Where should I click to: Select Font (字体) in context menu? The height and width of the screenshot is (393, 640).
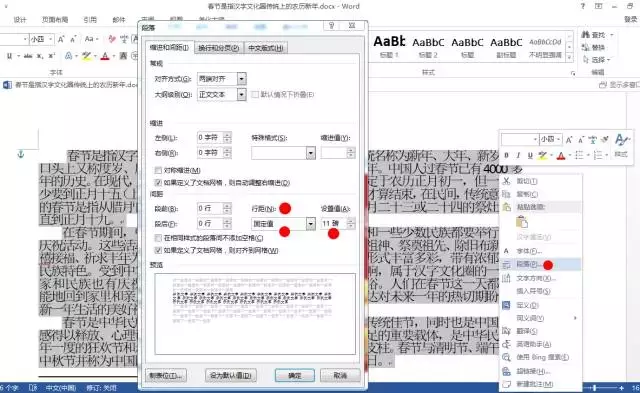540,251
